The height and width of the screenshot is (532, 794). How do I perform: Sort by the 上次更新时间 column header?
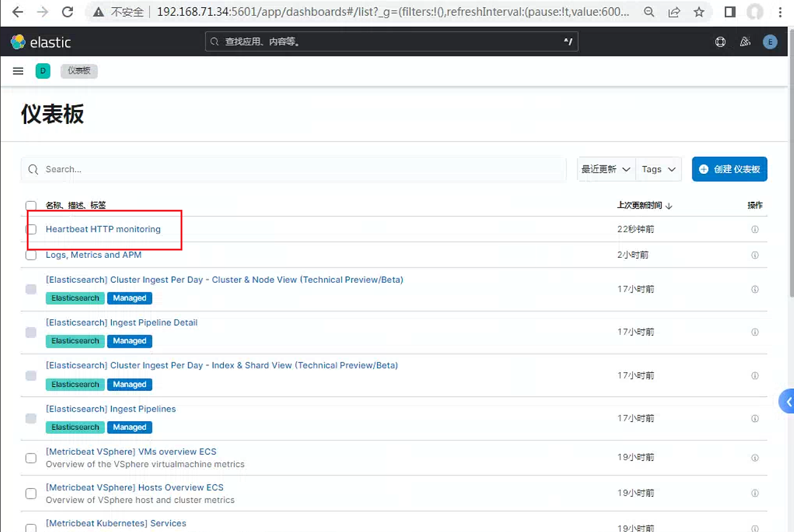[644, 206]
